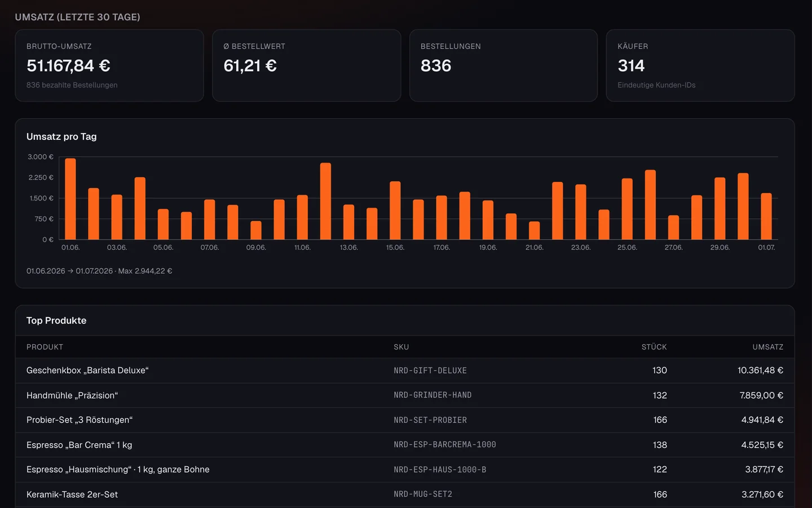Select the last chart bar for 01.07.
This screenshot has width=812, height=508.
pyautogui.click(x=766, y=216)
